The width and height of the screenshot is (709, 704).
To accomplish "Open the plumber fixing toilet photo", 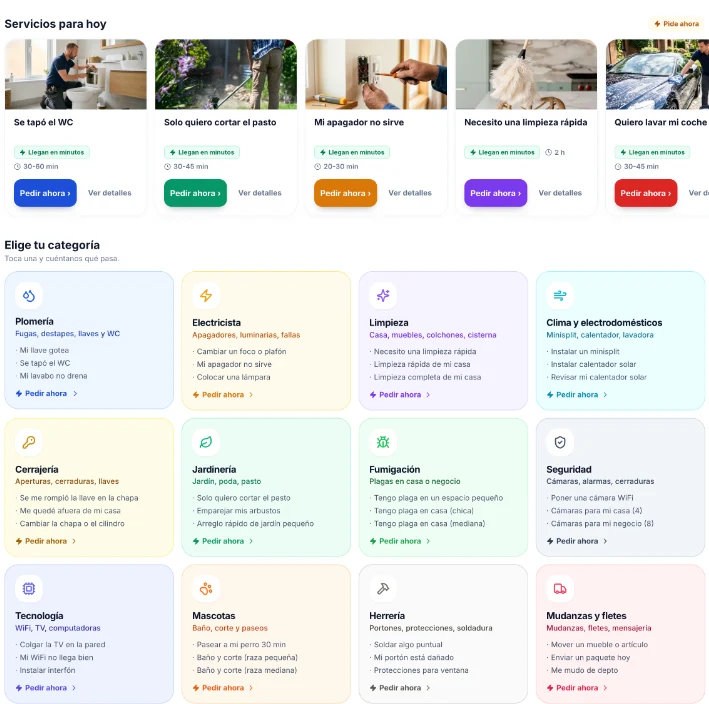I will (x=76, y=74).
